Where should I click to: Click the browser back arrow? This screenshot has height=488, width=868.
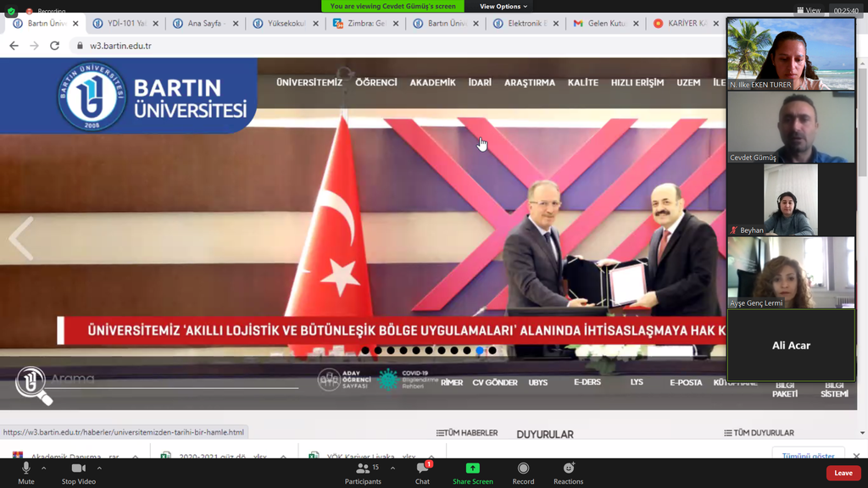pos(14,46)
